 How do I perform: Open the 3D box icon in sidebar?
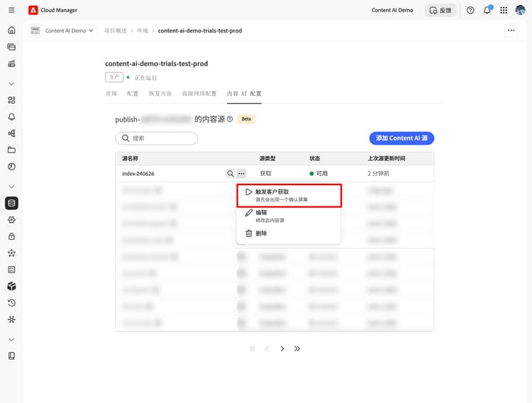(x=11, y=286)
